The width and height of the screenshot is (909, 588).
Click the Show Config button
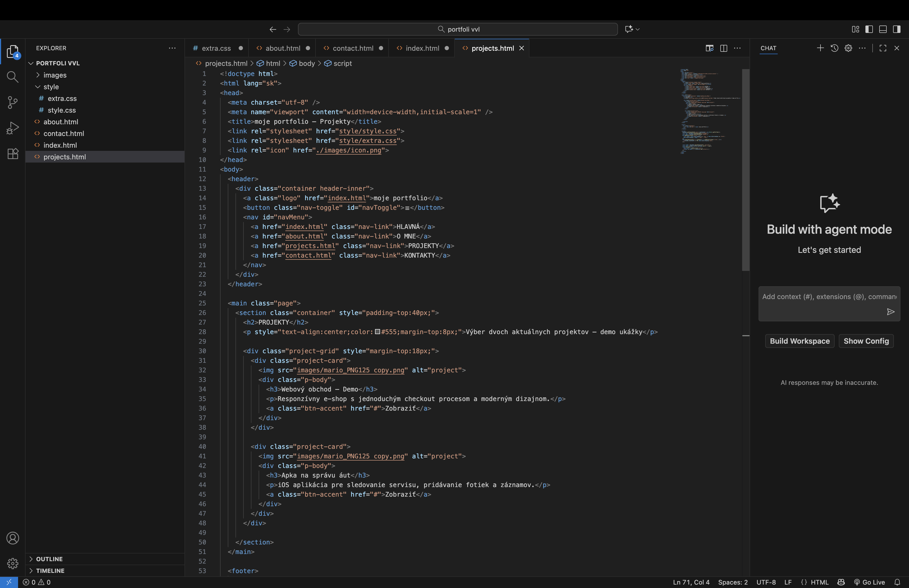(866, 341)
